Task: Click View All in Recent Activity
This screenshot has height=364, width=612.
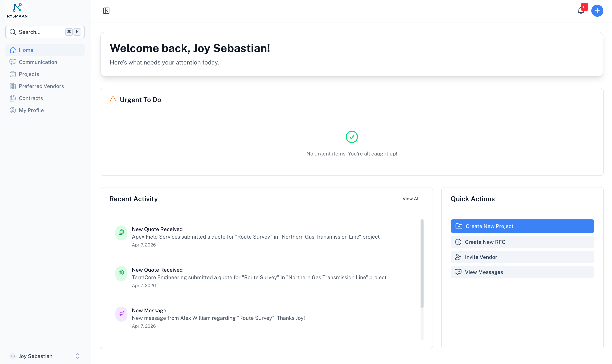Action: [411, 199]
